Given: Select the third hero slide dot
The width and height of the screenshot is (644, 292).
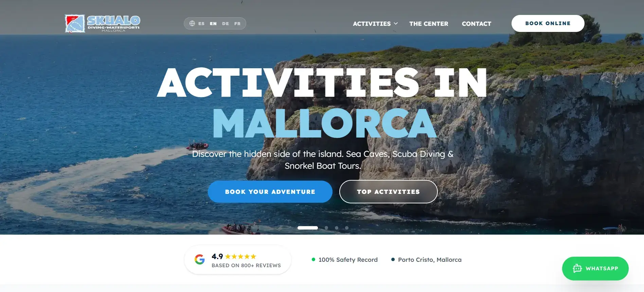Looking at the screenshot, I should click(337, 228).
